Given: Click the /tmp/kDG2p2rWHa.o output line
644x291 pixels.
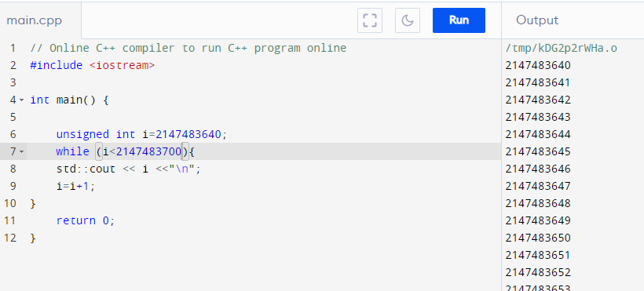Looking at the screenshot, I should click(x=561, y=49).
